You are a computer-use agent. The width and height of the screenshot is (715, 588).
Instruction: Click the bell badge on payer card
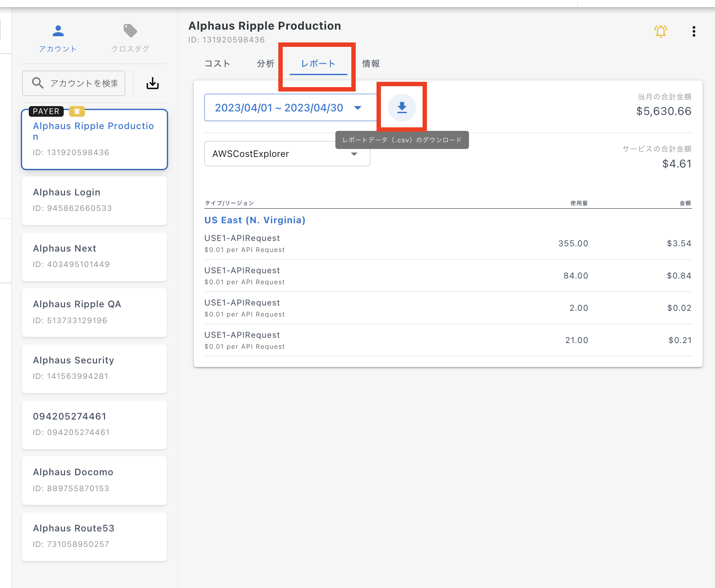(x=77, y=111)
